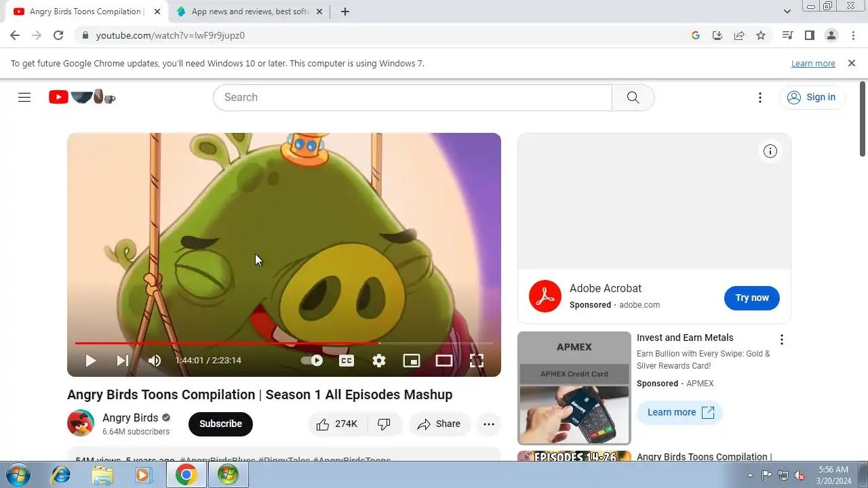Dismiss the Chrome update infobar

tap(852, 63)
